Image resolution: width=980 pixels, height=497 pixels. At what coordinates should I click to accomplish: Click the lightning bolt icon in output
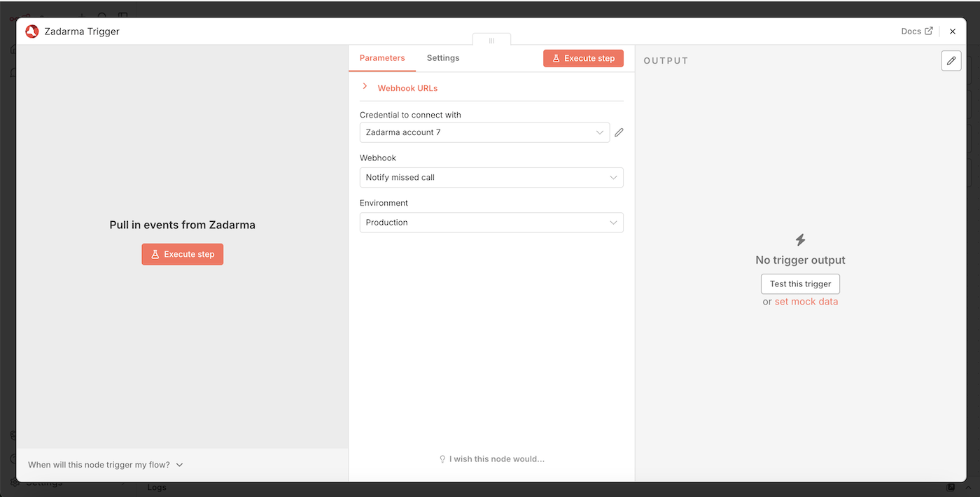[x=800, y=240]
